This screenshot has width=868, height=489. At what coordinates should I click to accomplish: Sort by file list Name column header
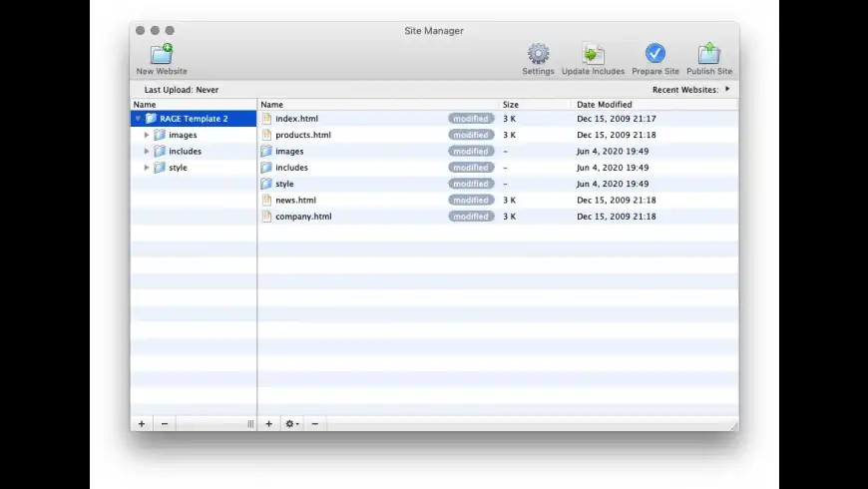tap(378, 104)
